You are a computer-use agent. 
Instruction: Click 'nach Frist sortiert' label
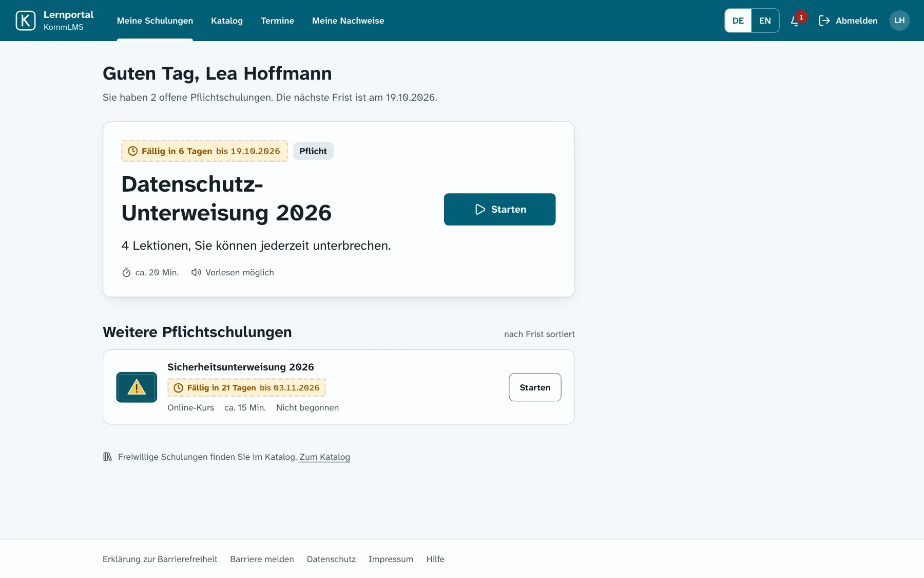(x=539, y=334)
